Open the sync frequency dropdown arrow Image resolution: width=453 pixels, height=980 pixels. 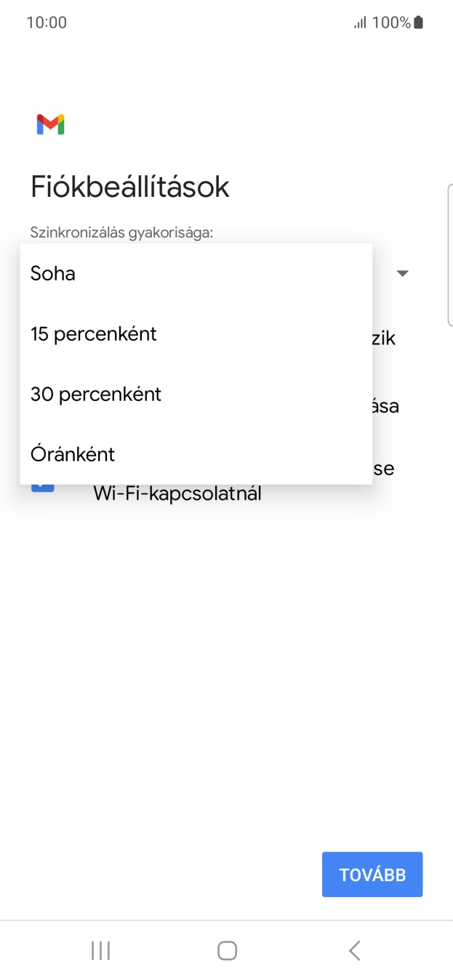point(404,273)
